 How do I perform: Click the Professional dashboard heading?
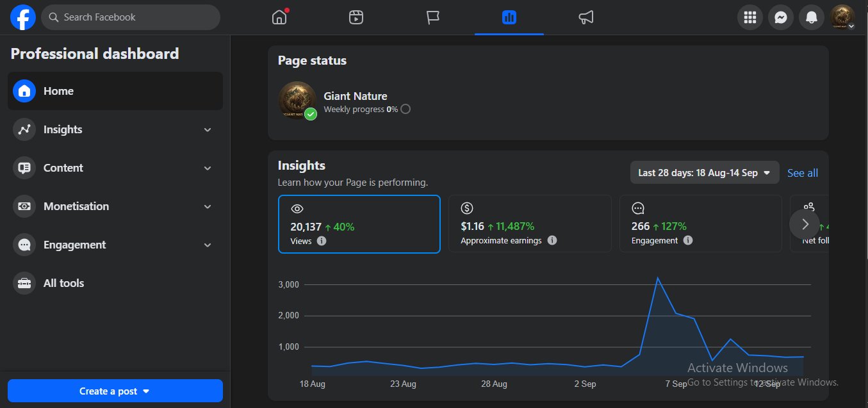click(95, 54)
